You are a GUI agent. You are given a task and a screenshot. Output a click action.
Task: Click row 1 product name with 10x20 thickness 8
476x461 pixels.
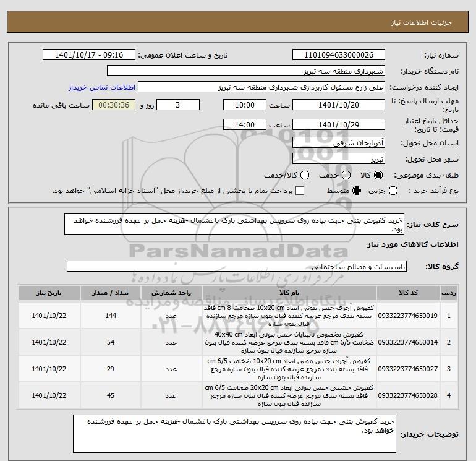tap(289, 316)
